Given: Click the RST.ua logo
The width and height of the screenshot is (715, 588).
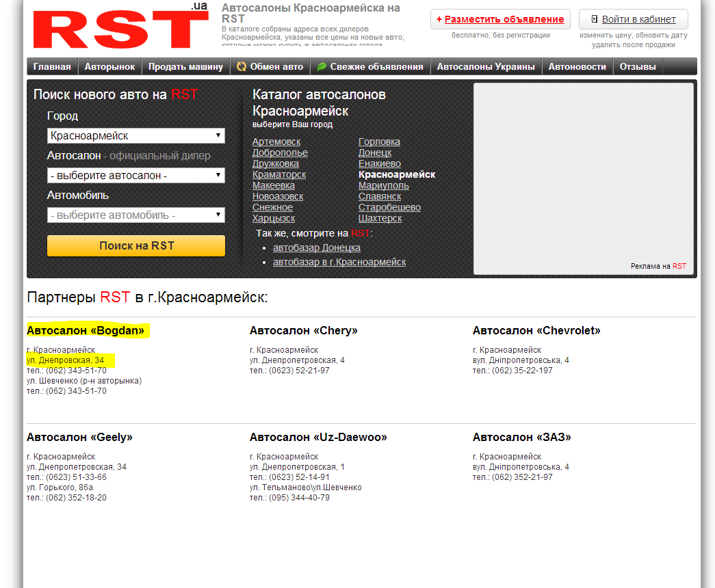Looking at the screenshot, I should pyautogui.click(x=121, y=27).
